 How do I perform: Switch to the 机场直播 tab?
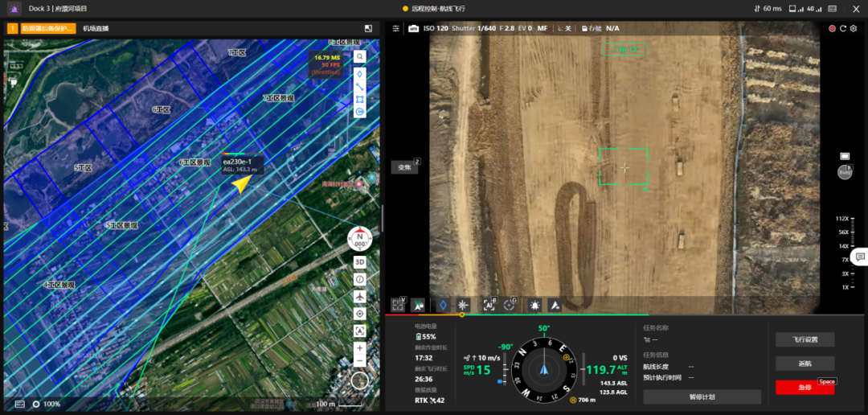click(96, 28)
